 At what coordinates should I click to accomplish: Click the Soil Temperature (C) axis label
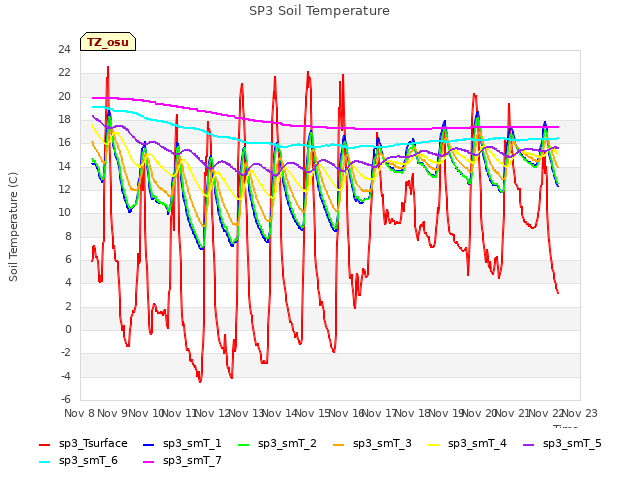click(13, 227)
